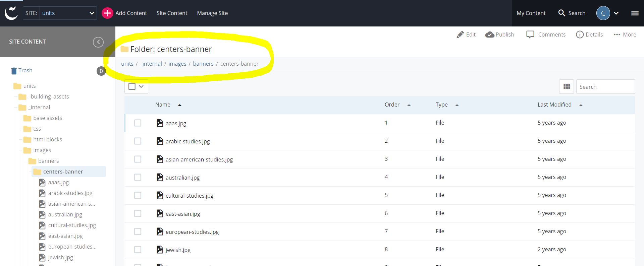Open My Content

pos(531,13)
